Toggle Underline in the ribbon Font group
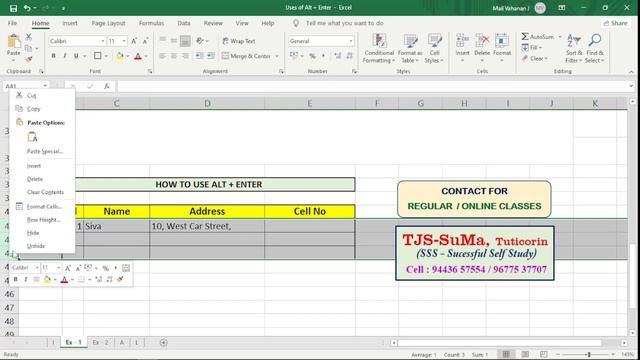Viewport: 640px width, 360px height. click(x=76, y=56)
